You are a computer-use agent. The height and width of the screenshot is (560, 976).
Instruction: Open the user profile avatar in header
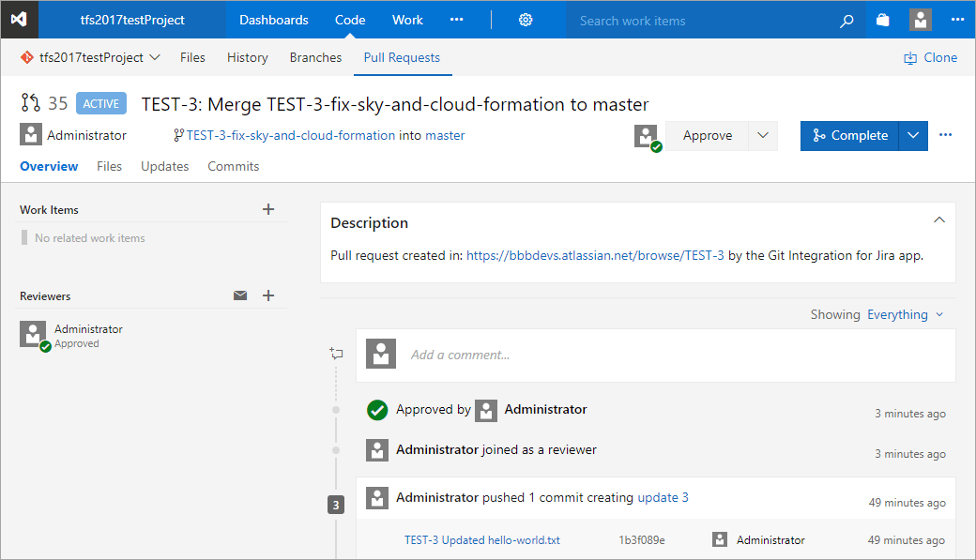(x=920, y=20)
